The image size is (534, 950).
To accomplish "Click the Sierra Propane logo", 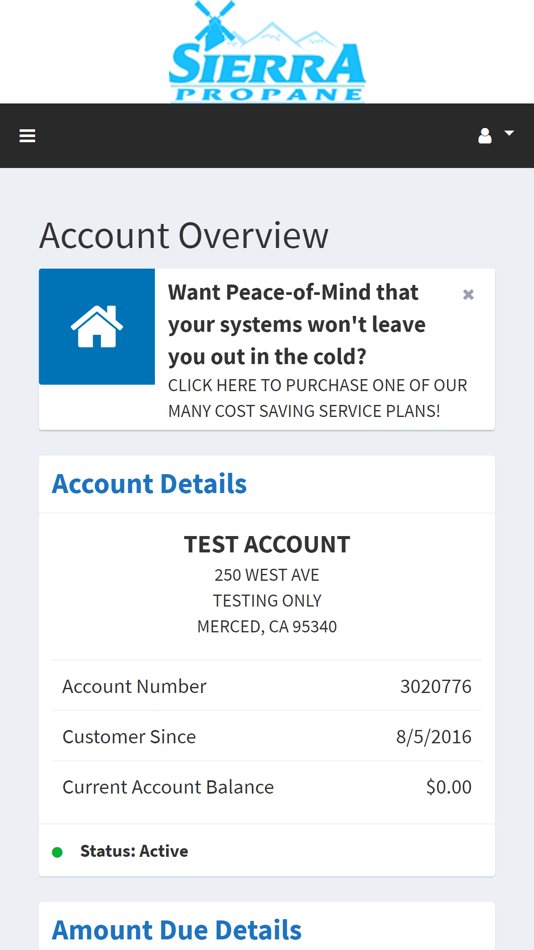I will [x=267, y=51].
